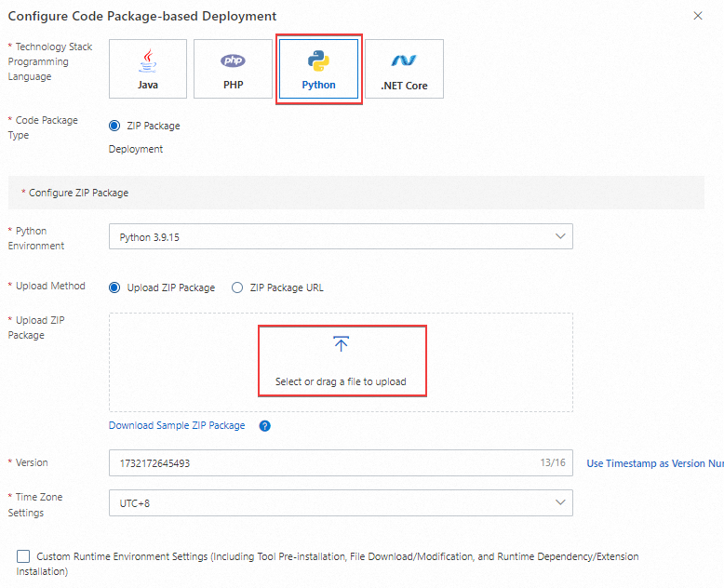
Task: Use Timestamp as Version Number link
Action: pyautogui.click(x=654, y=463)
